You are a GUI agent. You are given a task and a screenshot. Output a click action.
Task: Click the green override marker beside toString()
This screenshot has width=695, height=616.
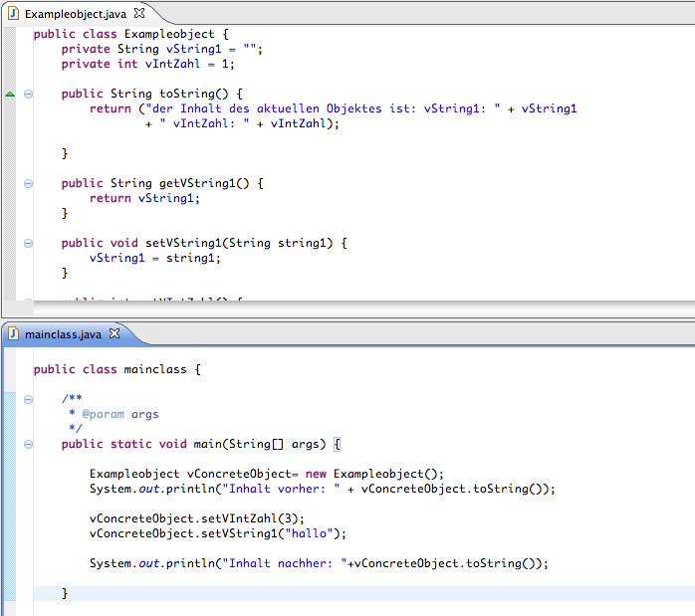pos(10,94)
